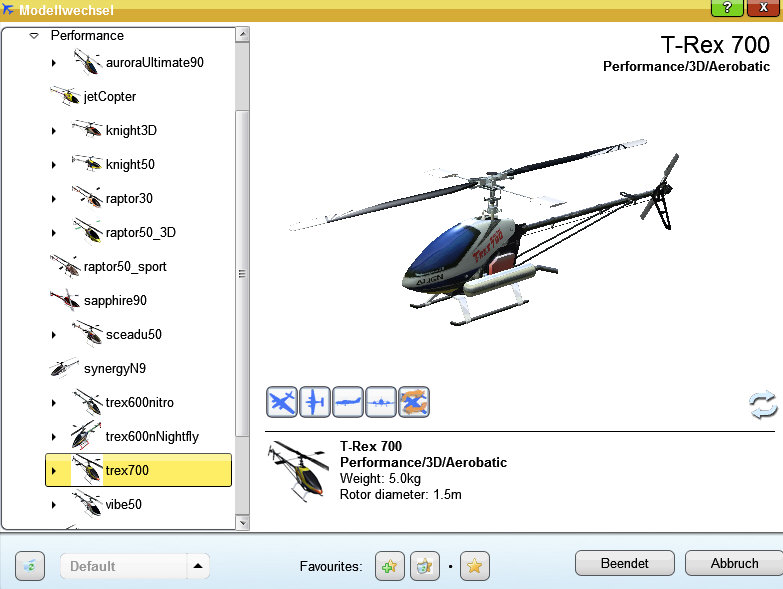Choose the side profile view icon
Screen dimensions: 783x589
click(348, 402)
